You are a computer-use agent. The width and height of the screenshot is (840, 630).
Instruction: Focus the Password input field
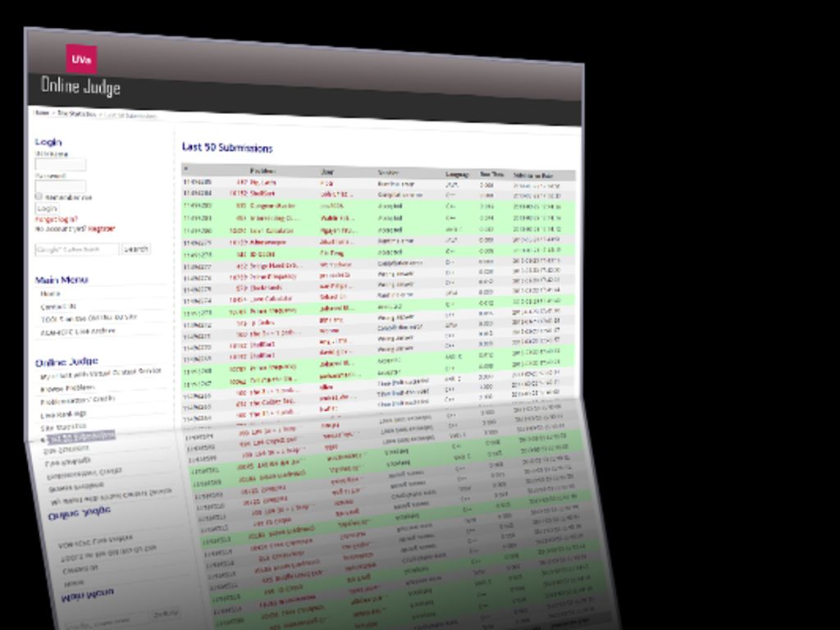click(60, 186)
